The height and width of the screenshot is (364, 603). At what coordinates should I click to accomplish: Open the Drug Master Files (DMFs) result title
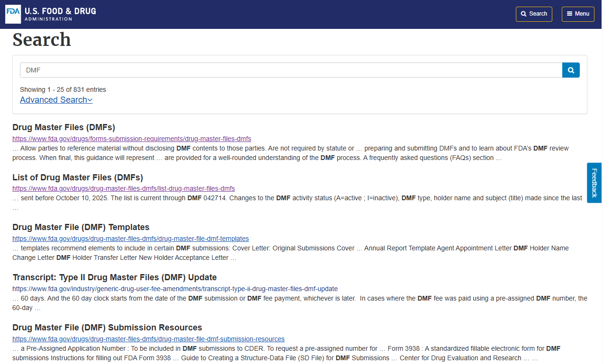64,127
